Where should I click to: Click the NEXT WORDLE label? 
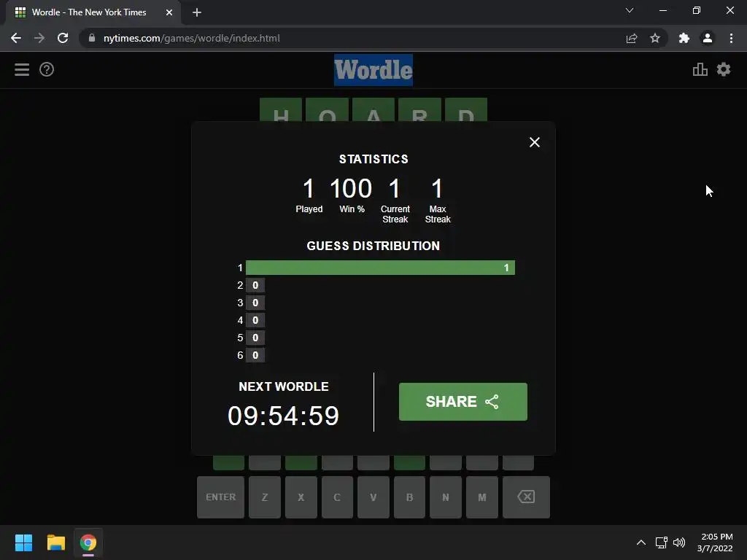pyautogui.click(x=284, y=386)
